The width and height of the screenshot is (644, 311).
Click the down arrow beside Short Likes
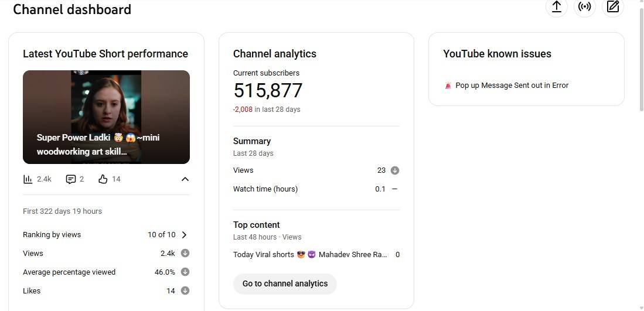[185, 291]
